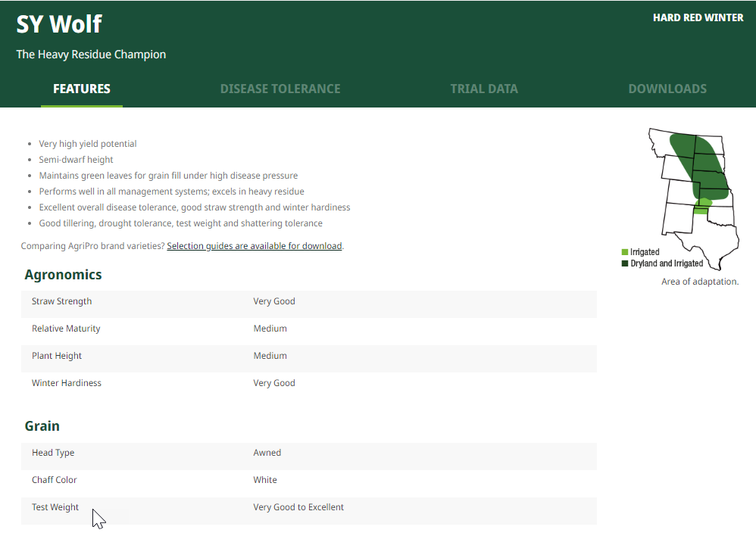Click the Plant Height row label
This screenshot has height=536, width=756.
(56, 356)
